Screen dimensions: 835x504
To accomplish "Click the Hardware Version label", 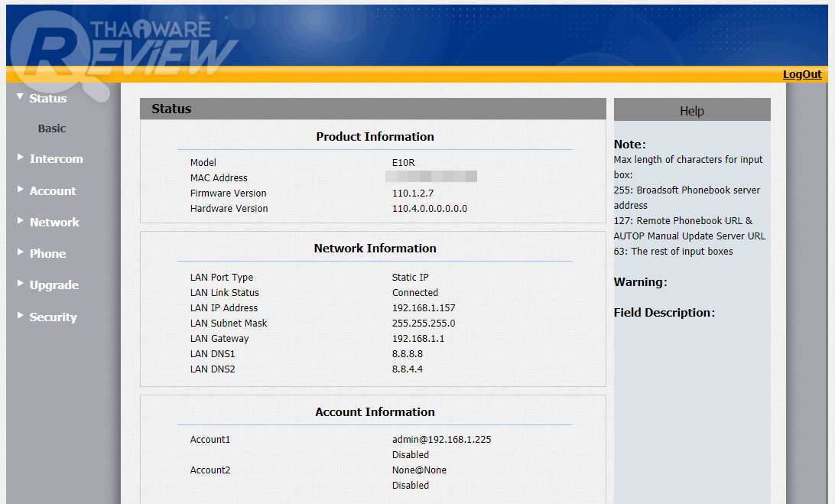I will click(x=229, y=209).
